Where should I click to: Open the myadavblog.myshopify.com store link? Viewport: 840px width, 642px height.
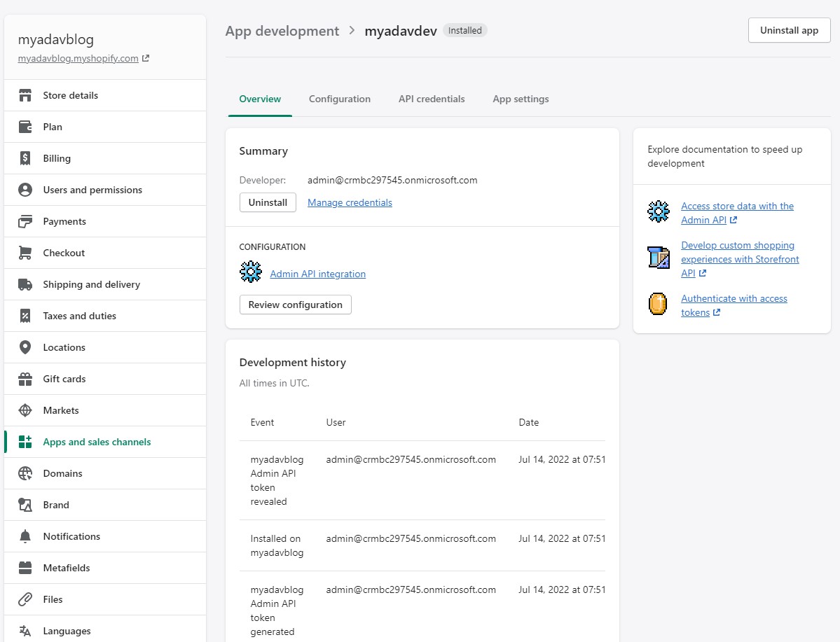point(78,58)
